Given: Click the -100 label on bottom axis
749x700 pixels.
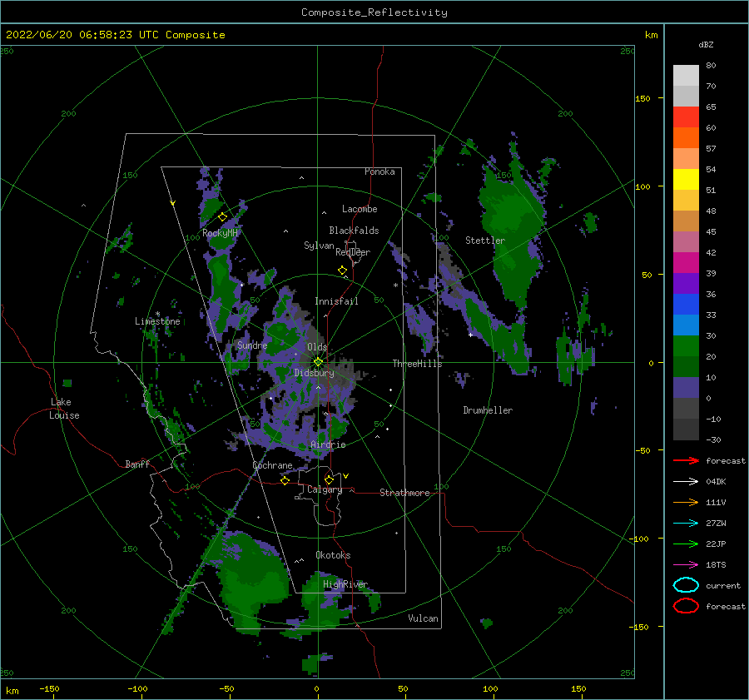Looking at the screenshot, I should coord(137,688).
